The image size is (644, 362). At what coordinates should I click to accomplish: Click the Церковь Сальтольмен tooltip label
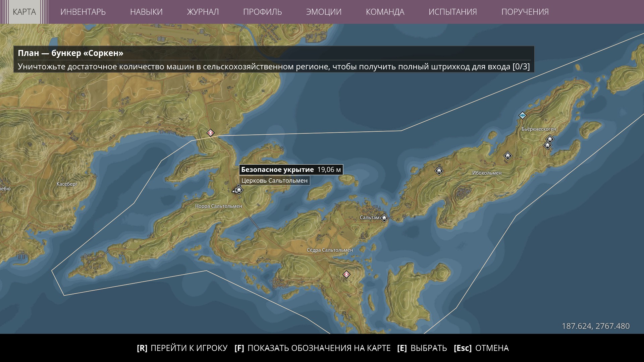pyautogui.click(x=274, y=181)
